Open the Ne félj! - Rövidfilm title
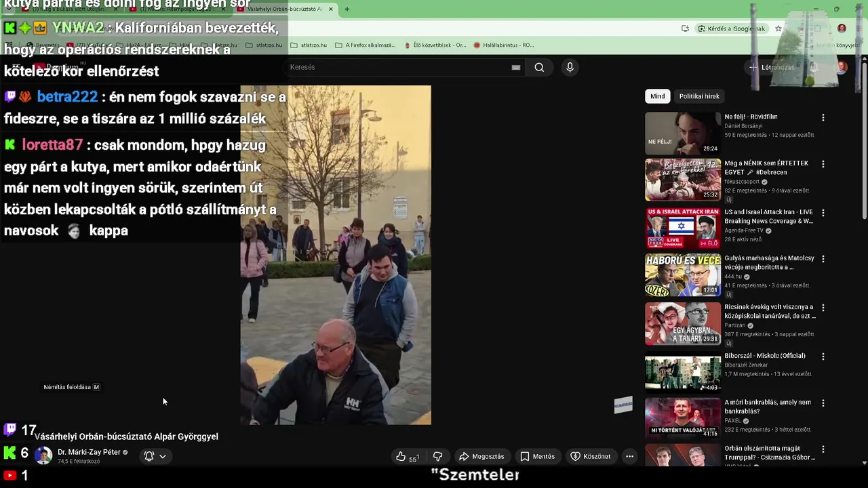 click(751, 117)
